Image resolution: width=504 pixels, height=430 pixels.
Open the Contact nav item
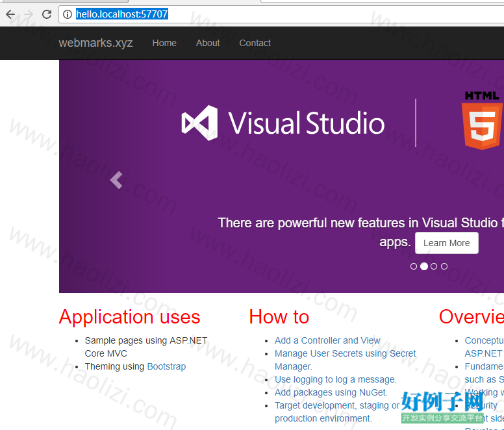pyautogui.click(x=255, y=43)
